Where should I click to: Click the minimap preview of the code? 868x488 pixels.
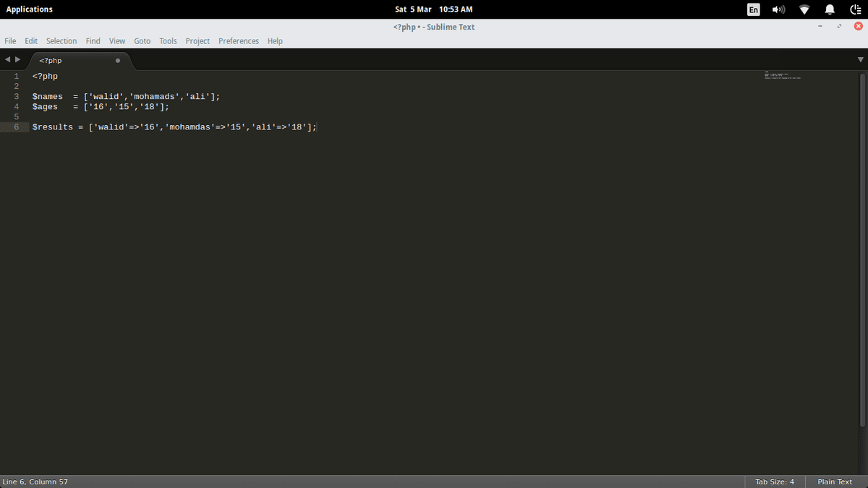coord(783,76)
